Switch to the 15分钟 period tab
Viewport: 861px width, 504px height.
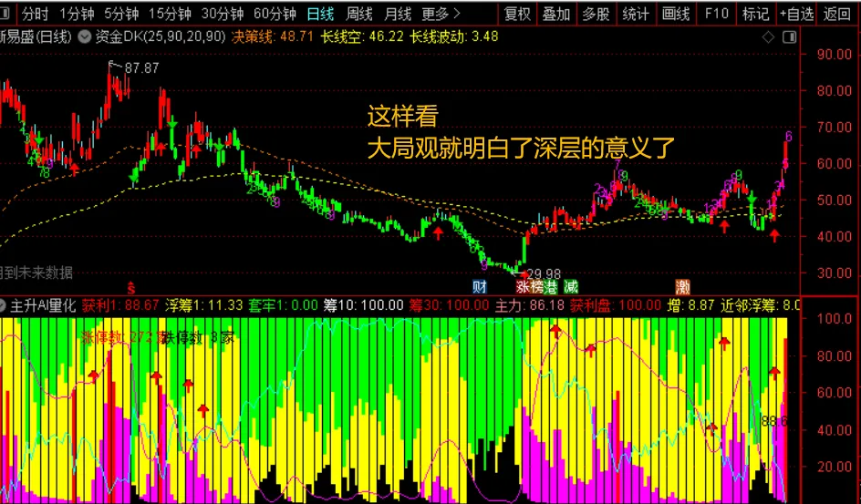click(x=171, y=14)
